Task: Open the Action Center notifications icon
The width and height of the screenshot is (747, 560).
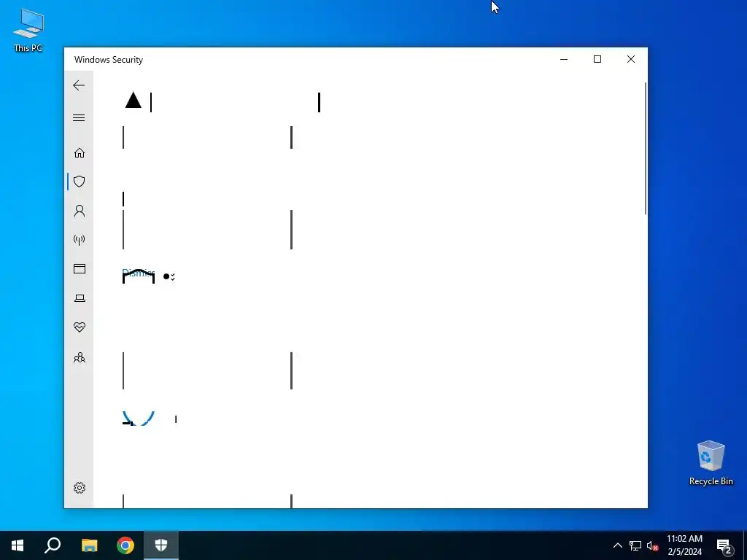Action: [724, 545]
